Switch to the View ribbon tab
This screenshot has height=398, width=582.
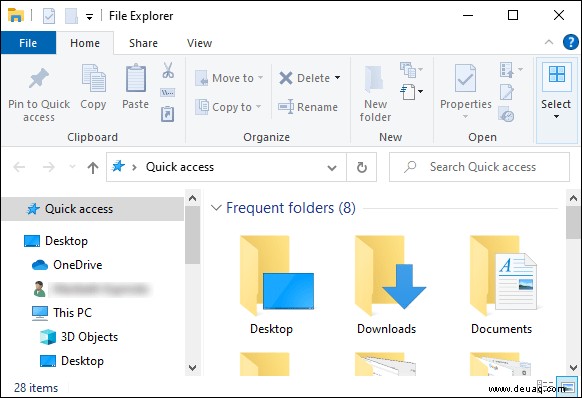pos(199,43)
